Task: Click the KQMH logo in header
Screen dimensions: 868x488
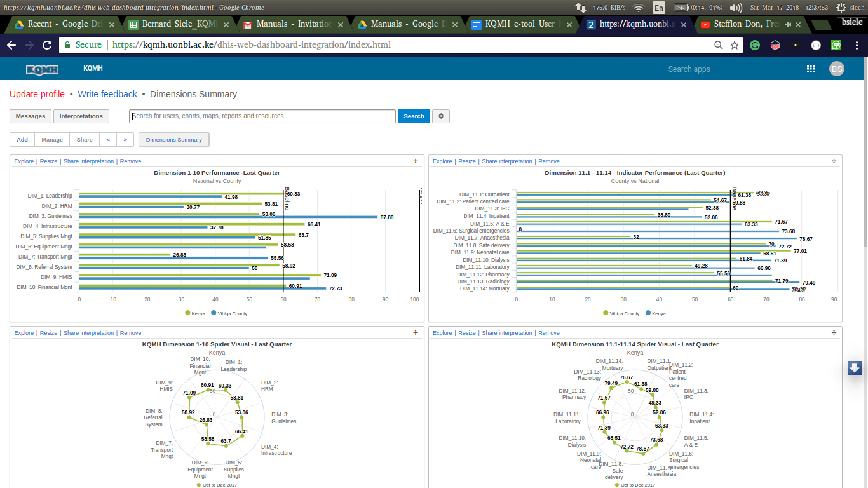Action: 42,69
